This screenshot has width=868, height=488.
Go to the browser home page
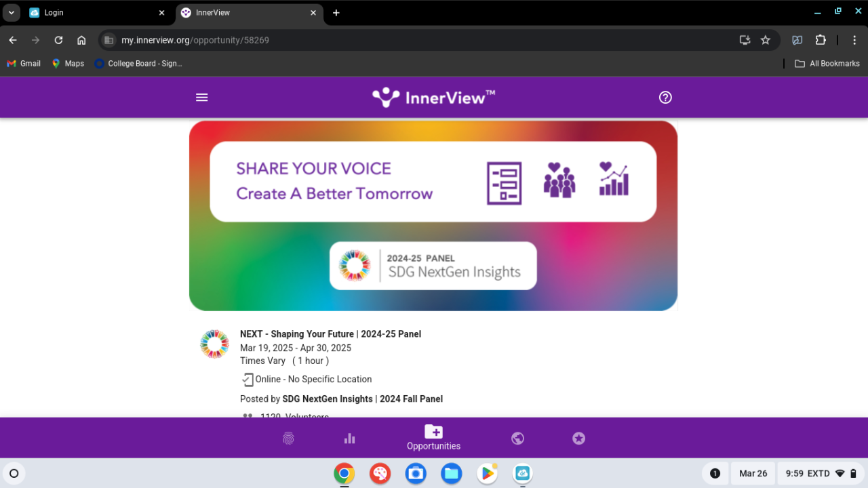[x=81, y=40]
